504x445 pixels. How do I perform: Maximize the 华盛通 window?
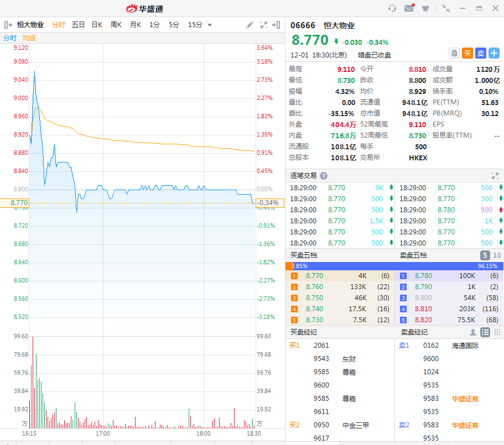479,8
